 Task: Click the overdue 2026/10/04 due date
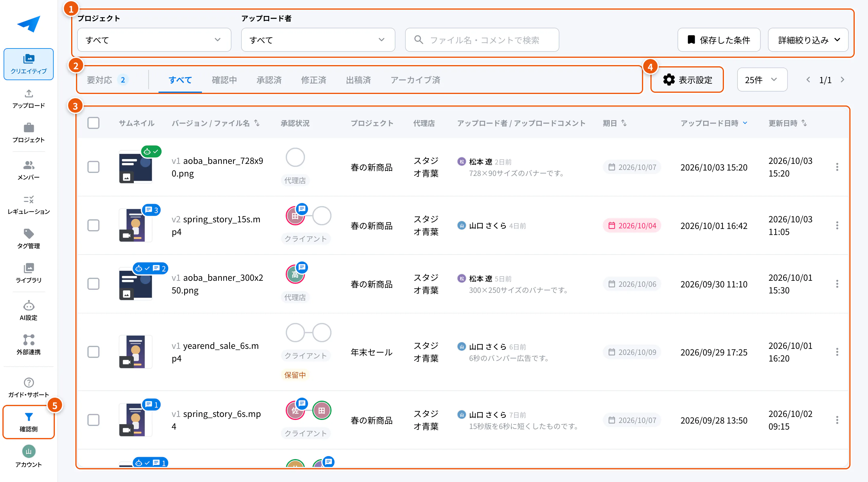[632, 225]
